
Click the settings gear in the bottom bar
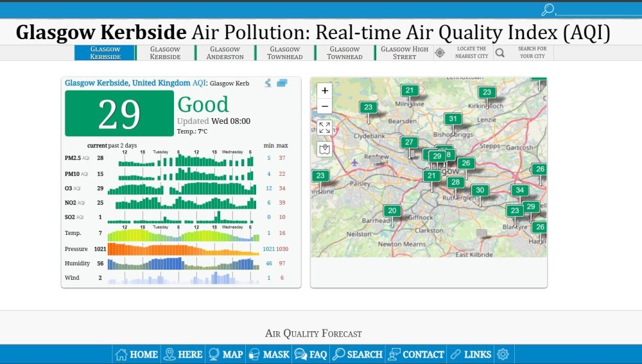coord(503,354)
